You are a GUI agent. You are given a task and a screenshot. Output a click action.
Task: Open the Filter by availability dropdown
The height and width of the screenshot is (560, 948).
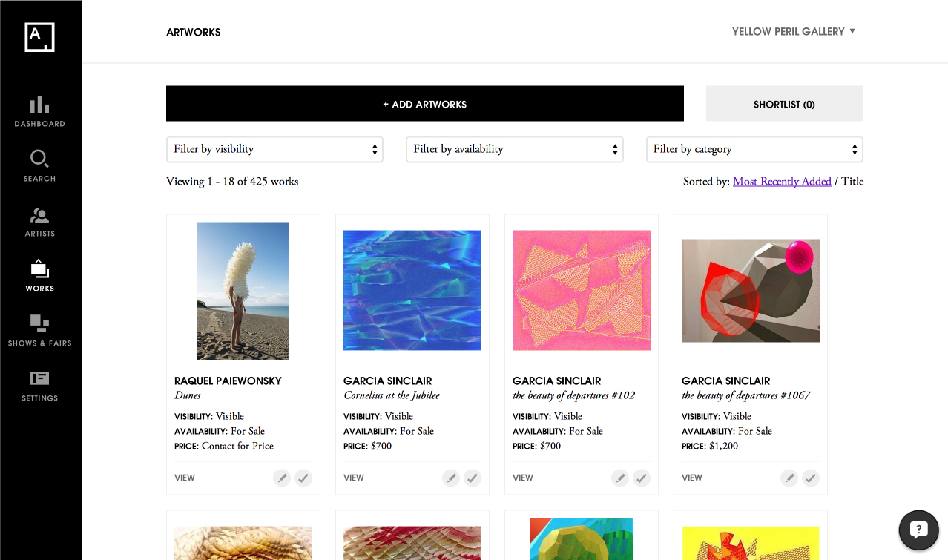point(514,149)
